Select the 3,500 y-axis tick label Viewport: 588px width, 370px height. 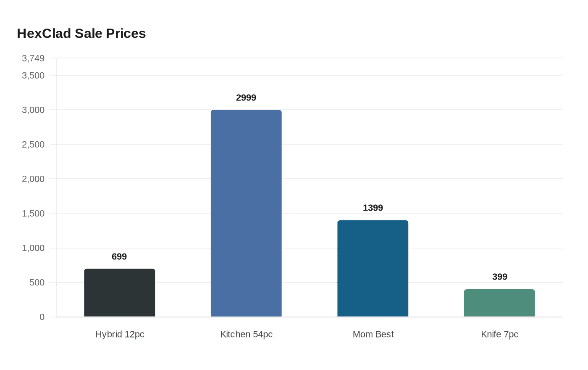click(33, 75)
